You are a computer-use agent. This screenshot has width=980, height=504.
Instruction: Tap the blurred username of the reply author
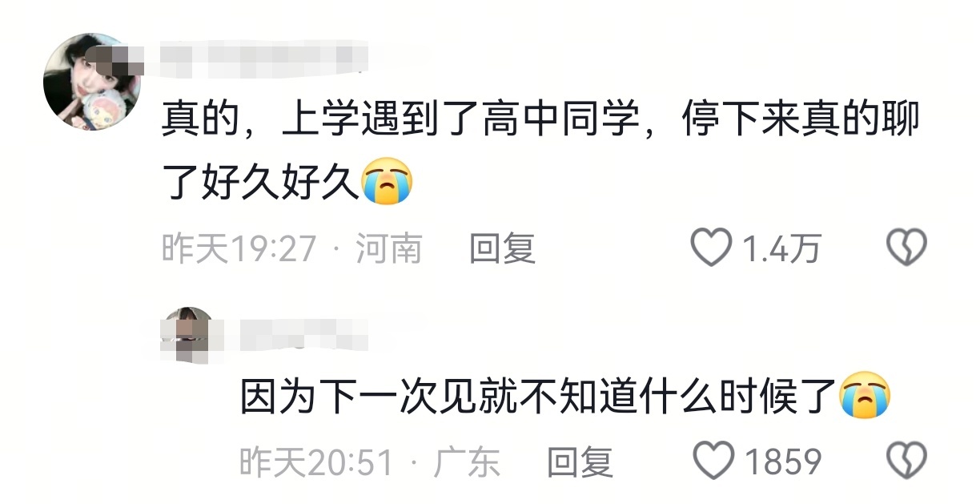pos(304,333)
